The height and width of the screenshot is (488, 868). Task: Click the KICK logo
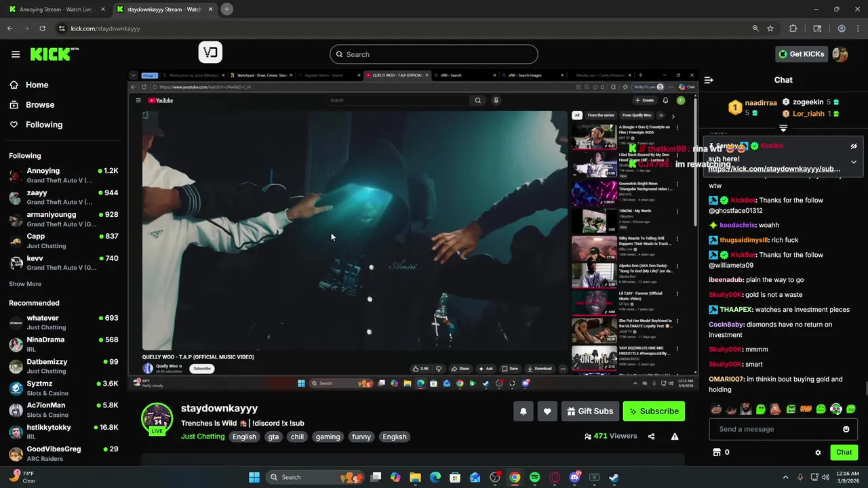point(54,54)
